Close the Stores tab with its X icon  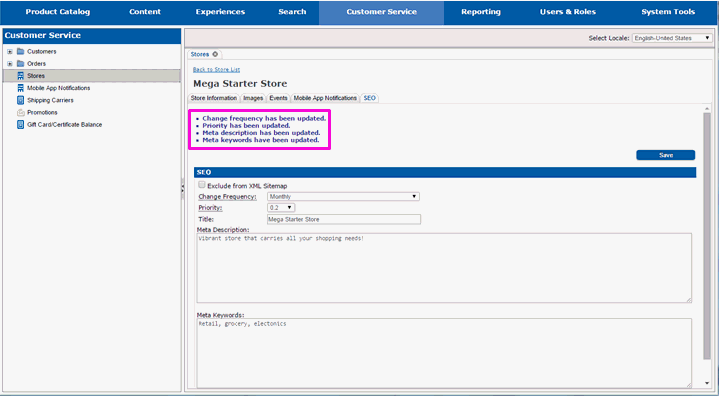click(215, 54)
